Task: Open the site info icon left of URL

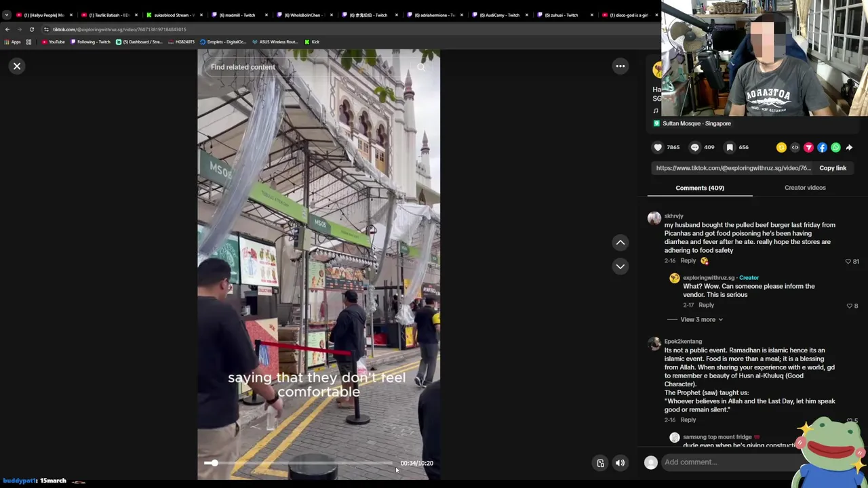Action: (46, 29)
